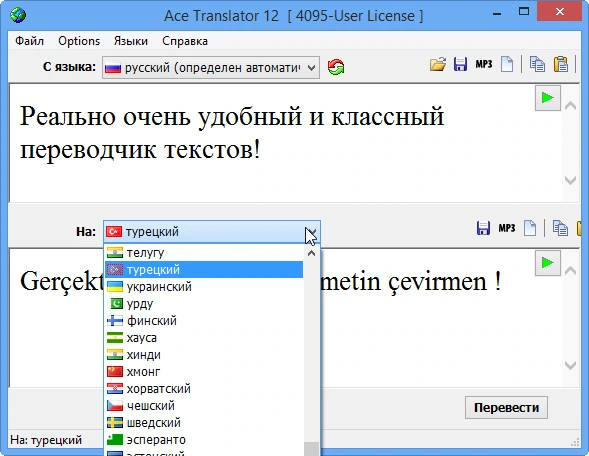
Task: Click the translated text containing çevirmen
Action: pos(411,281)
